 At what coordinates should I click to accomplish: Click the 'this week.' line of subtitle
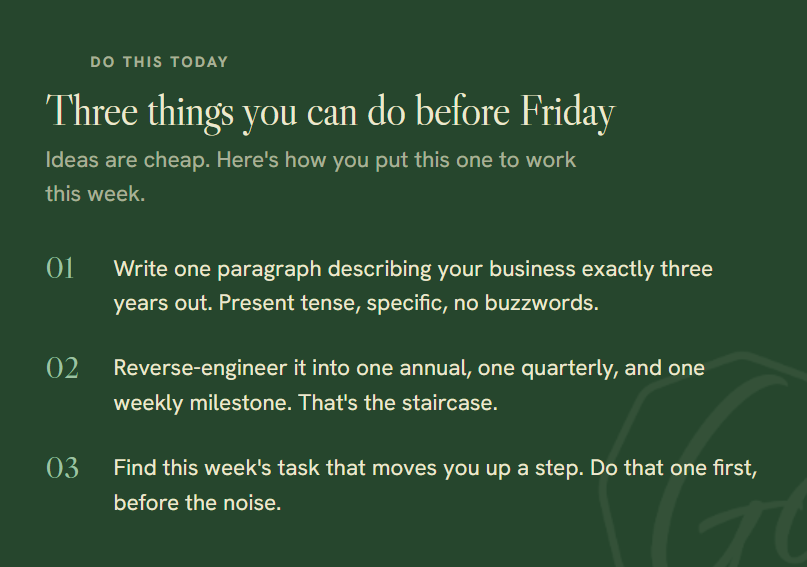[x=95, y=194]
